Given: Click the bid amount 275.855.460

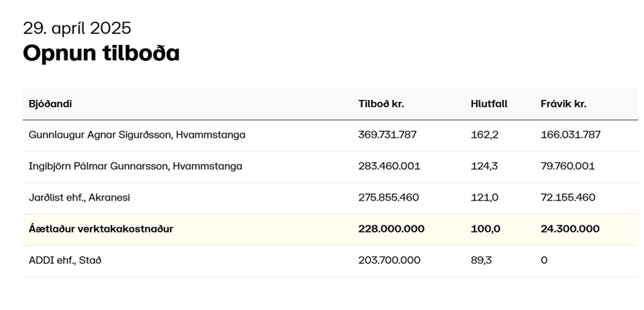Looking at the screenshot, I should click(x=389, y=198).
